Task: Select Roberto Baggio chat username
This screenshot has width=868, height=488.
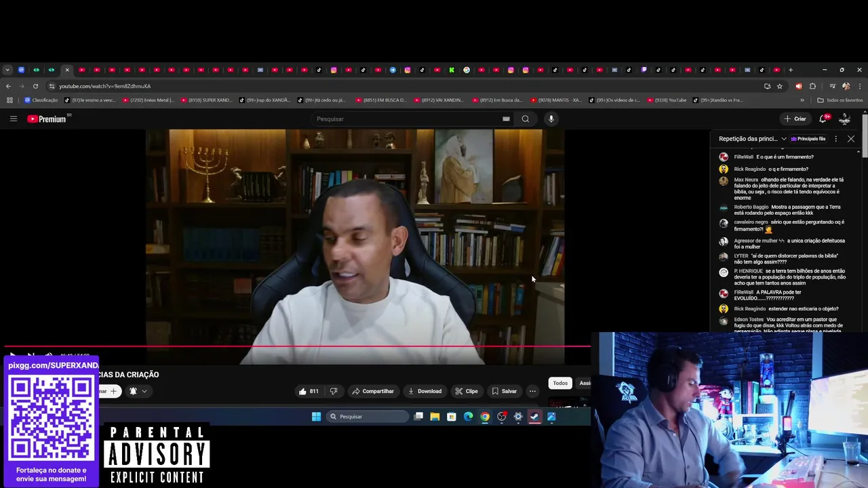Action: 751,207
